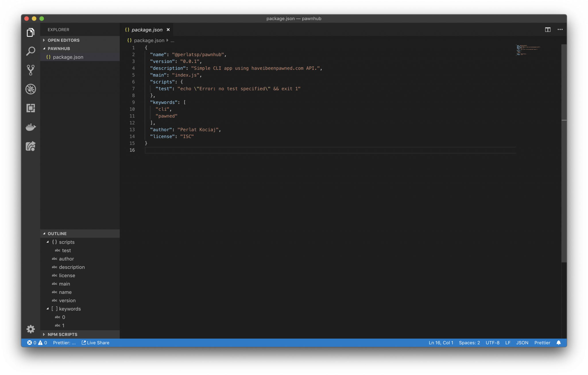Click the "@perlatsp/pawnhub" name value

(x=198, y=55)
